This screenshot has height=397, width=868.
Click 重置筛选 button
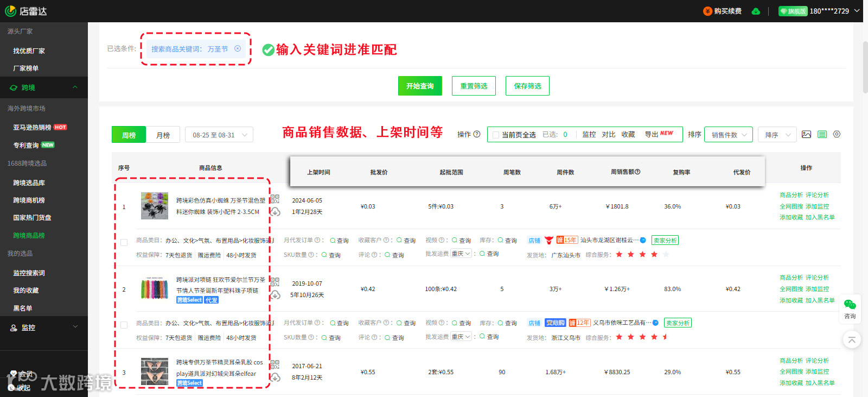pos(474,86)
